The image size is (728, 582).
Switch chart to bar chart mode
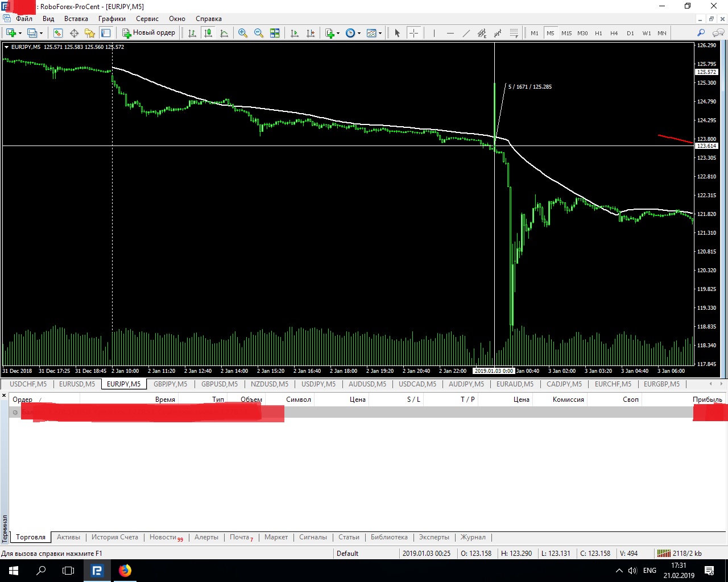[192, 33]
